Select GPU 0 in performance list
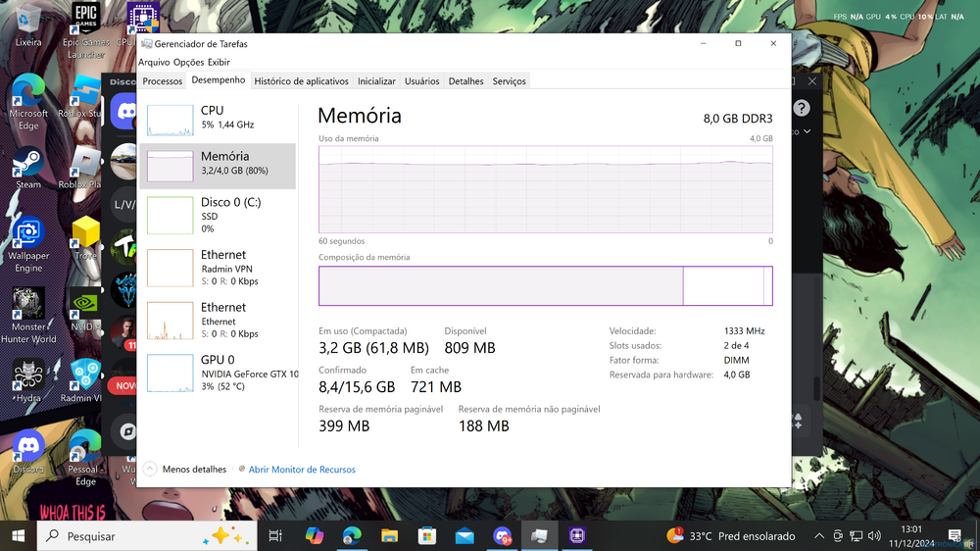Screen dimensions: 980x551 point(218,367)
